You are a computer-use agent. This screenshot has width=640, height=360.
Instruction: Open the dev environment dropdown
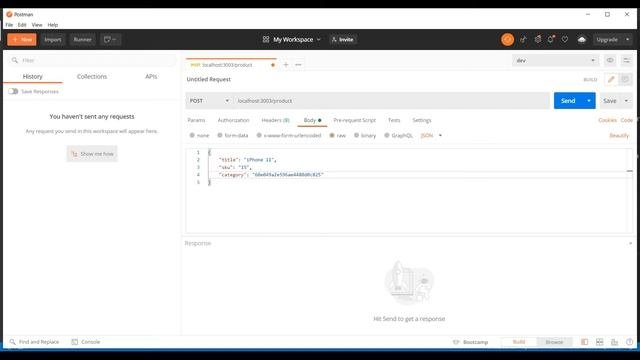pos(555,60)
